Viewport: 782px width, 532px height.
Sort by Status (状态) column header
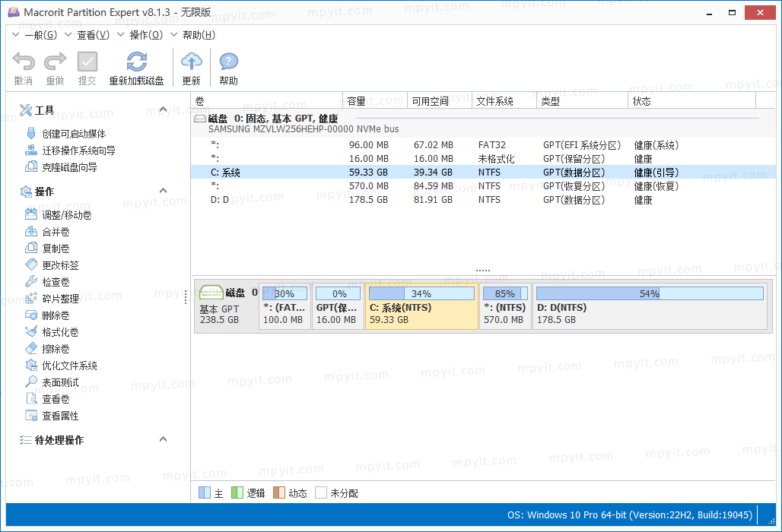691,101
